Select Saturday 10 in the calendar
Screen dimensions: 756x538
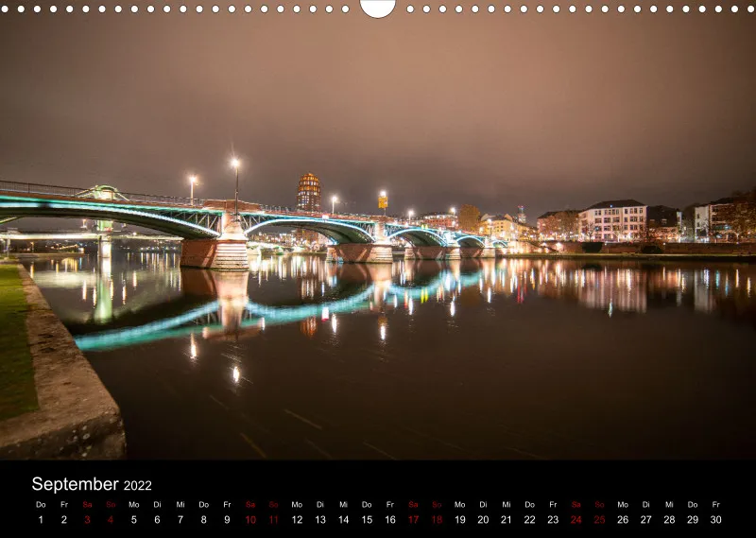coord(250,520)
